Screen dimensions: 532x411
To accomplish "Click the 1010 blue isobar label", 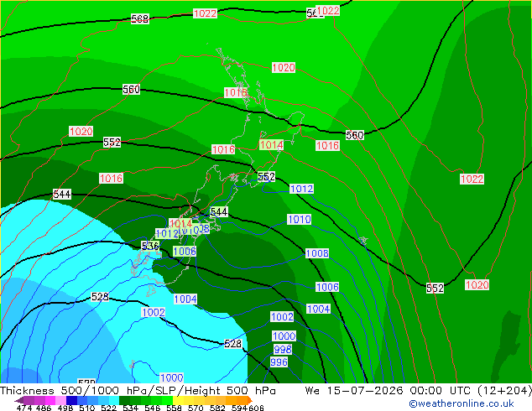I will 299,220.
